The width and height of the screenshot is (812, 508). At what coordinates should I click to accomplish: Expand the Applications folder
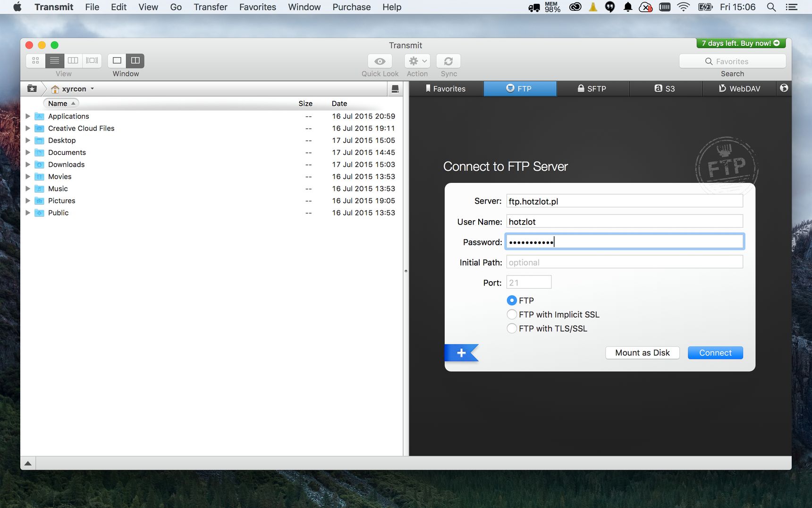(x=28, y=116)
